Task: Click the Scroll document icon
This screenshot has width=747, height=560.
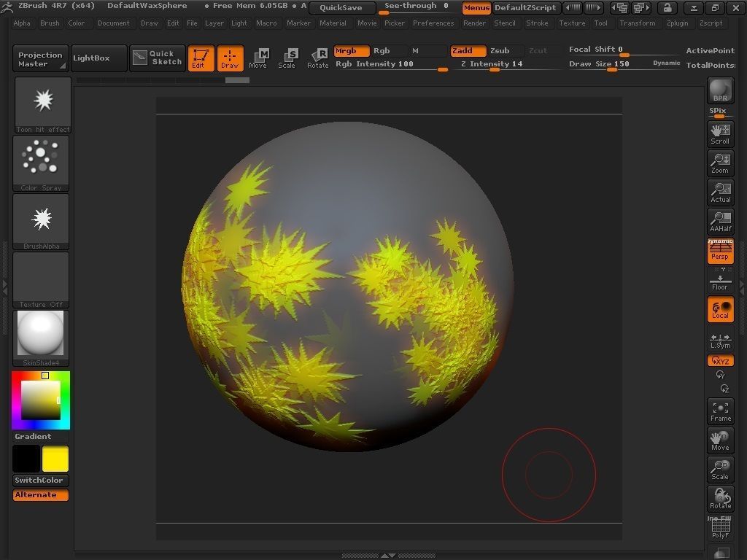Action: (720, 133)
